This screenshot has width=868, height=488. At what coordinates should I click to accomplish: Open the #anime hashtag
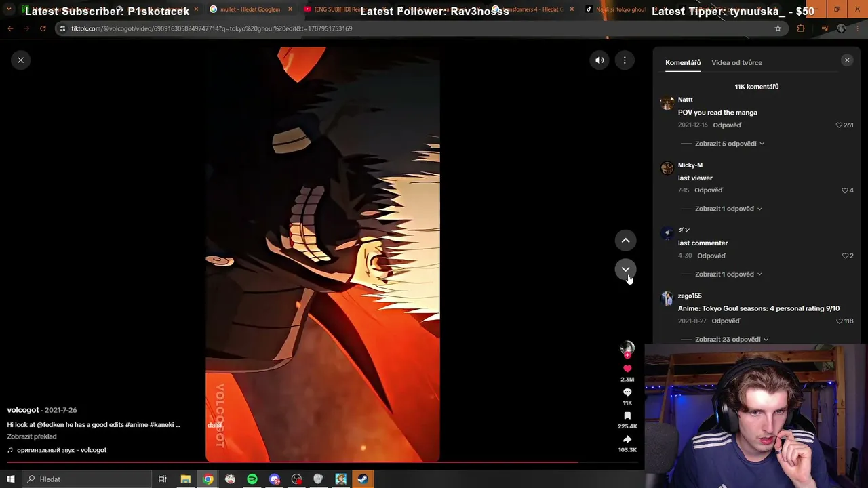coord(136,425)
